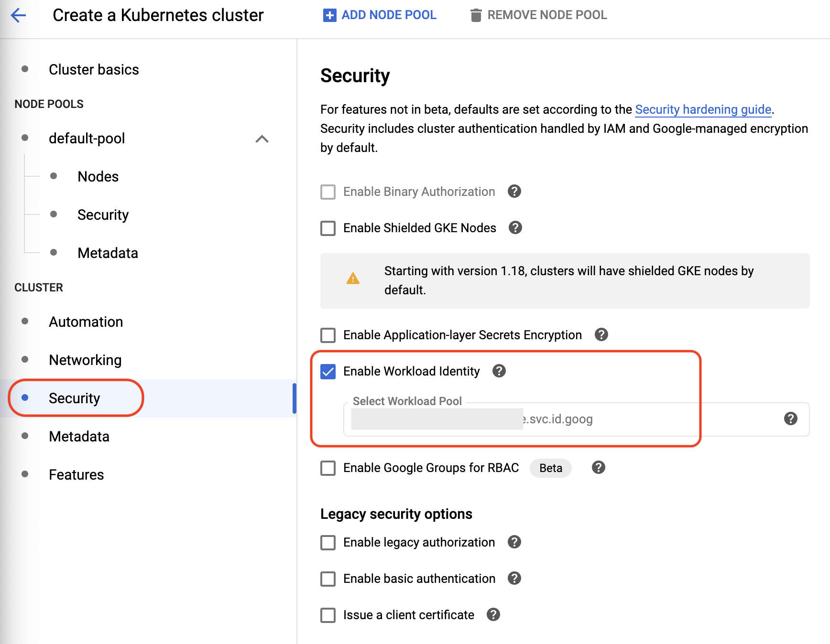830x644 pixels.
Task: Open help for Select Workload Pool field
Action: 790,419
